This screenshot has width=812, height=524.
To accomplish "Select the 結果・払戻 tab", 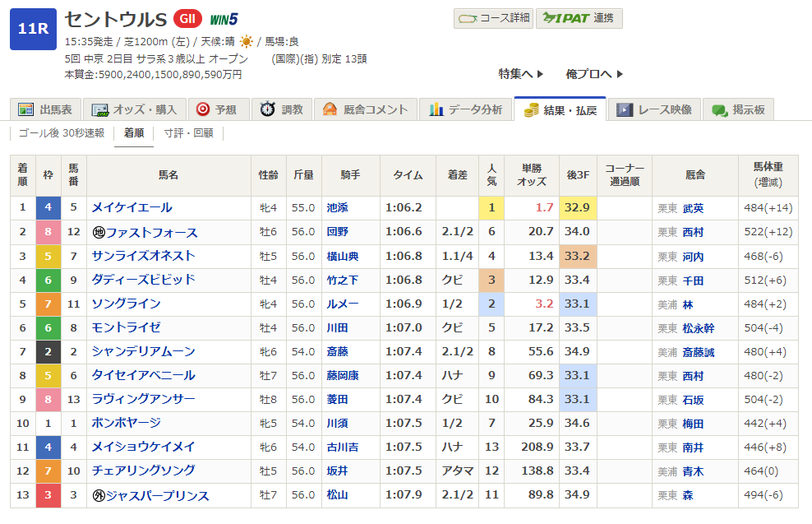I will coord(560,109).
